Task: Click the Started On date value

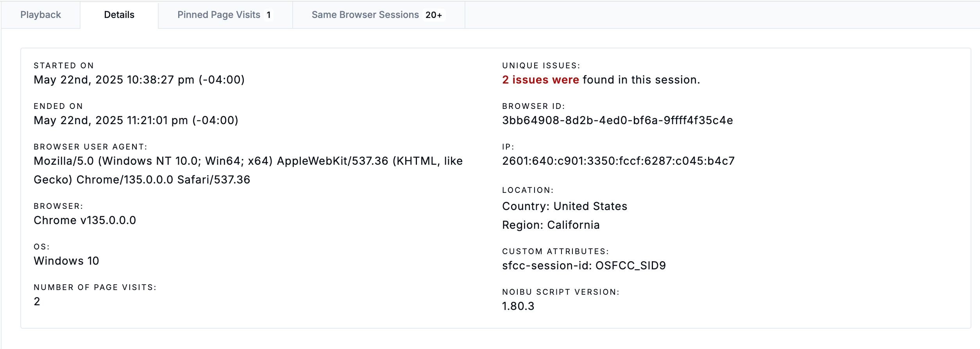Action: coord(139,80)
